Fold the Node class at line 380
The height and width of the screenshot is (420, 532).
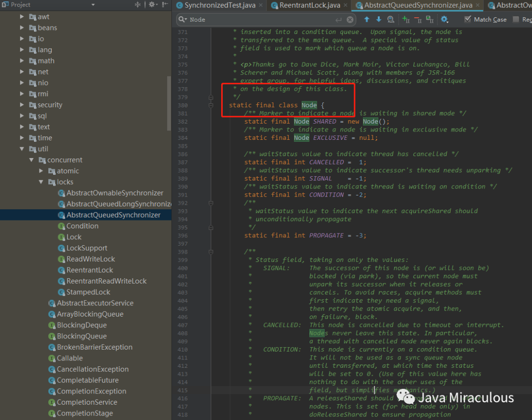coord(211,105)
